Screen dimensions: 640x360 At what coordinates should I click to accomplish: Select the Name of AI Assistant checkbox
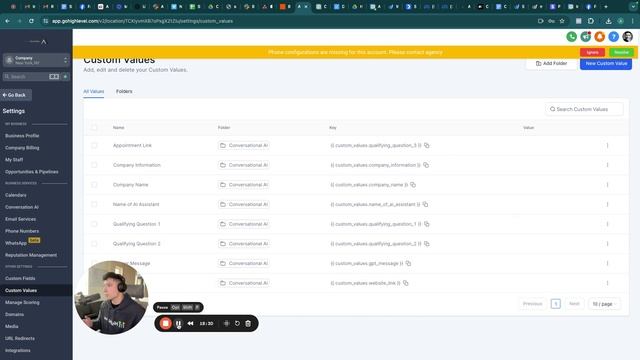click(x=94, y=204)
